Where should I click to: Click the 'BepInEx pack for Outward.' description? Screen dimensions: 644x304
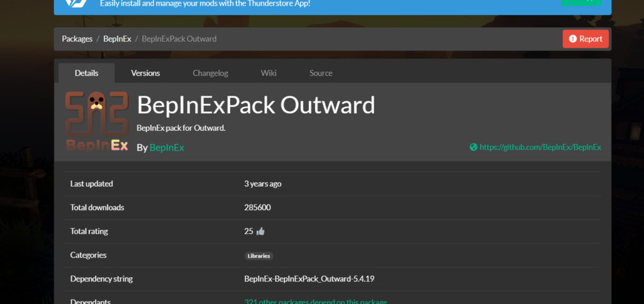(x=181, y=128)
